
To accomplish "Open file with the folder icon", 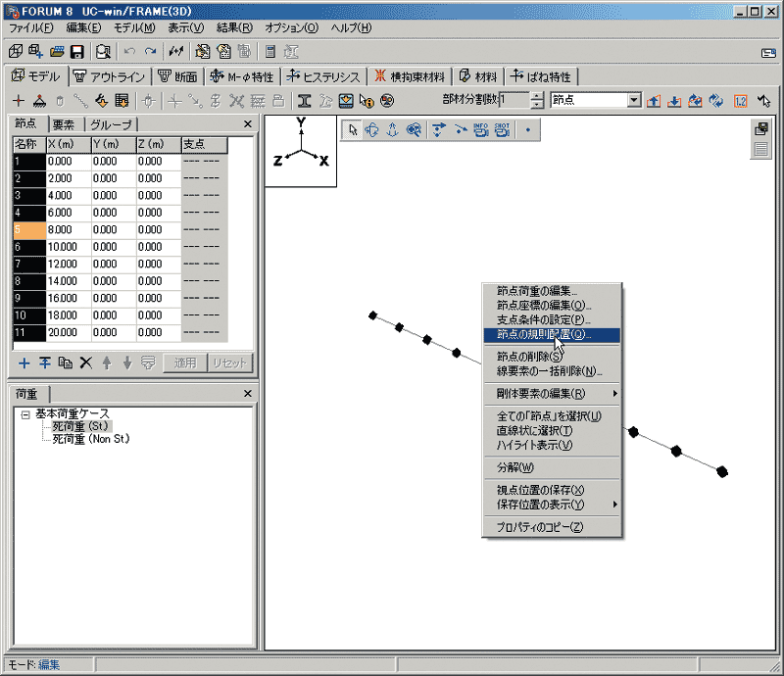I will pyautogui.click(x=57, y=51).
